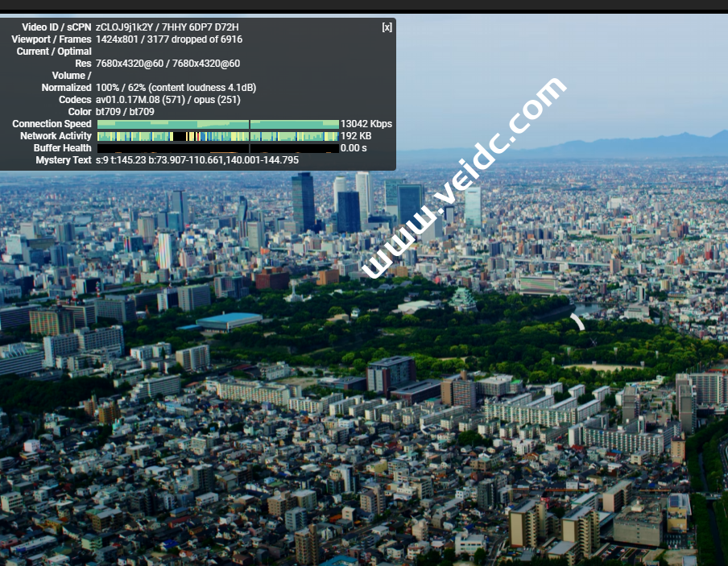The height and width of the screenshot is (566, 728).
Task: Click the Normalized volume loudness value
Action: click(x=176, y=88)
